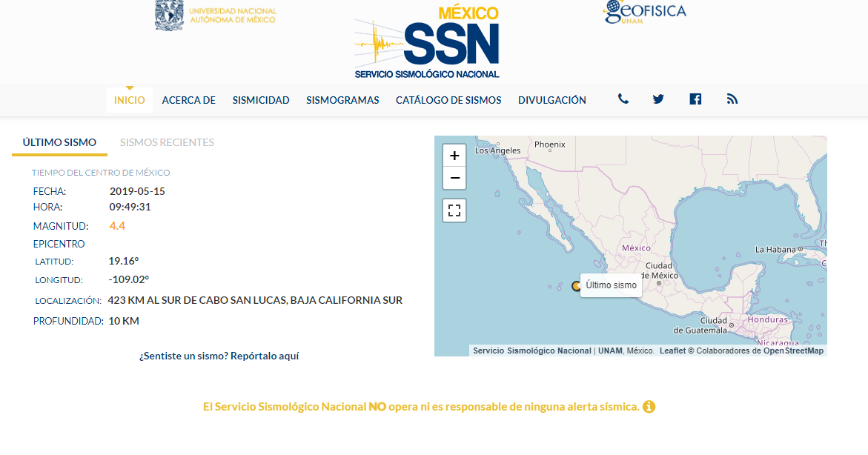Click the 'Último sismo' map popup
Screen dimensions: 868x455
(611, 285)
